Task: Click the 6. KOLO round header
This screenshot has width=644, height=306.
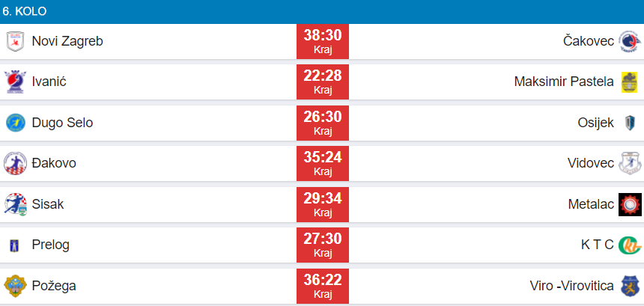Action: (x=25, y=13)
